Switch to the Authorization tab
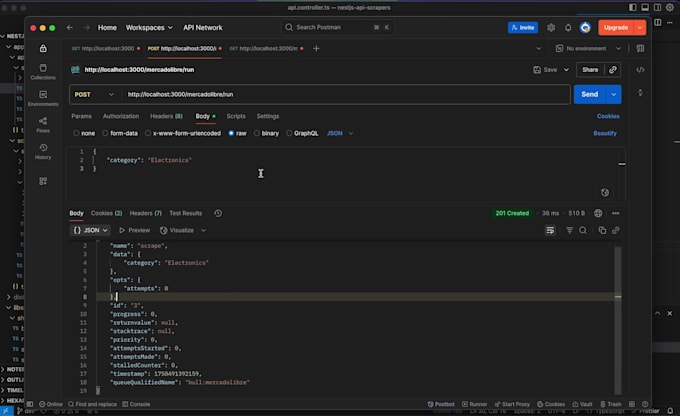680x416 pixels. [x=121, y=116]
